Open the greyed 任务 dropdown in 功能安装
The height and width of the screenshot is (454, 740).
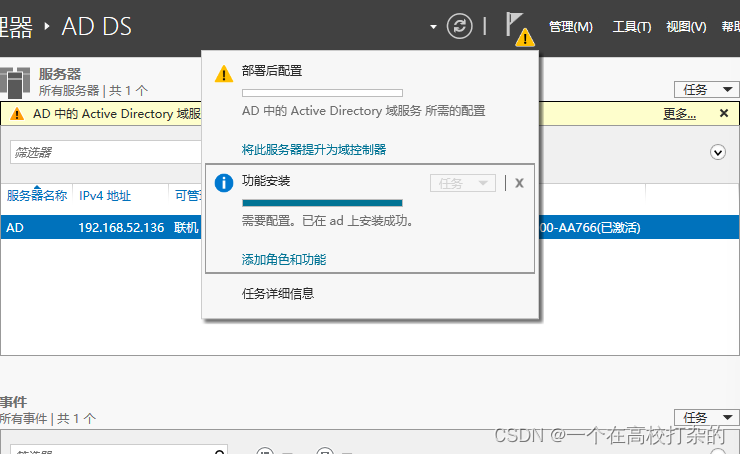(462, 183)
